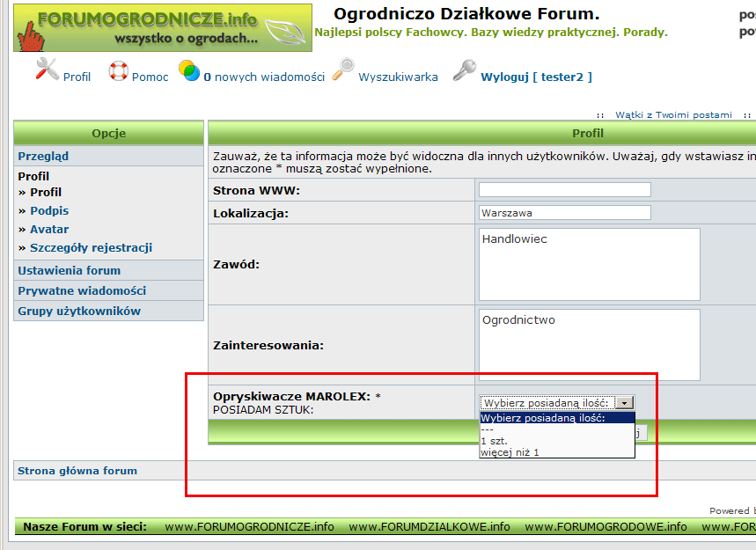Click the Lokalizacja field containing Warszawa

[x=565, y=213]
